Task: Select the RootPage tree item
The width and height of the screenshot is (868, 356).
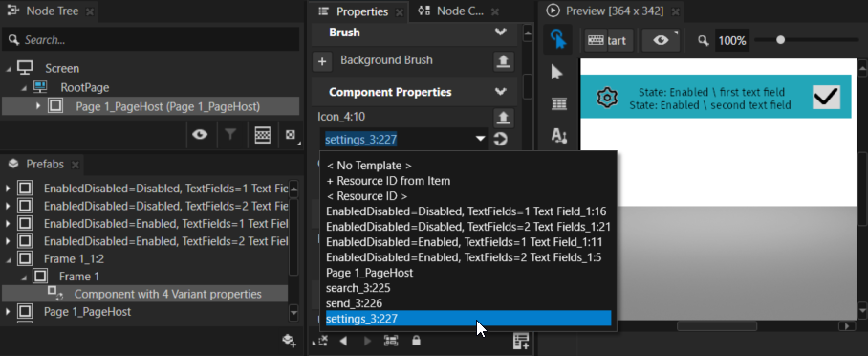Action: pyautogui.click(x=85, y=88)
